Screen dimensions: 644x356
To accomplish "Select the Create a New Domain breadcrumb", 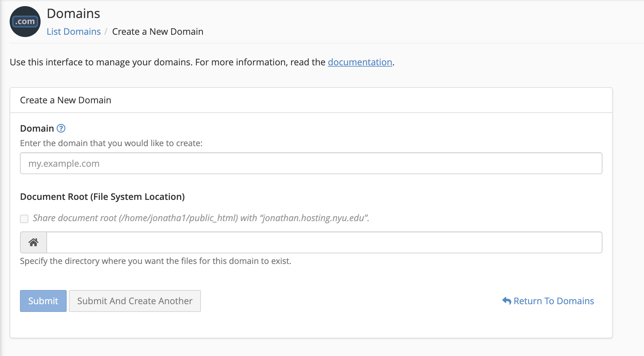I will pyautogui.click(x=157, y=32).
